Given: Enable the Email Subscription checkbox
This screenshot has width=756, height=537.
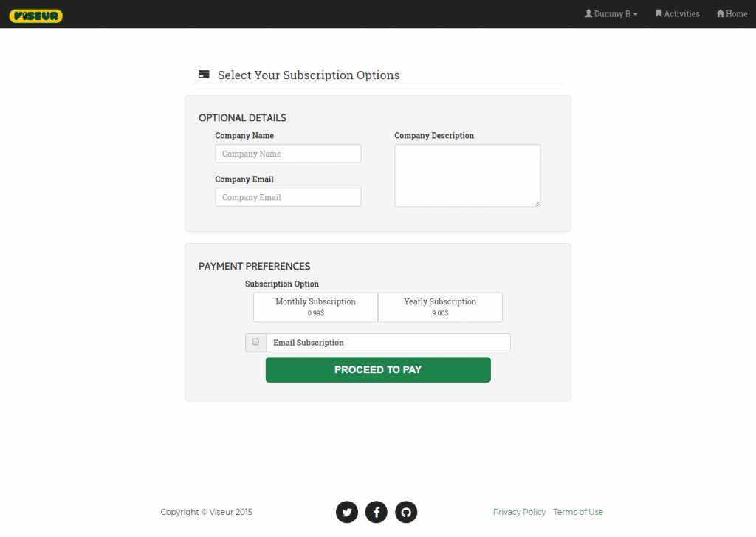Looking at the screenshot, I should coord(256,342).
